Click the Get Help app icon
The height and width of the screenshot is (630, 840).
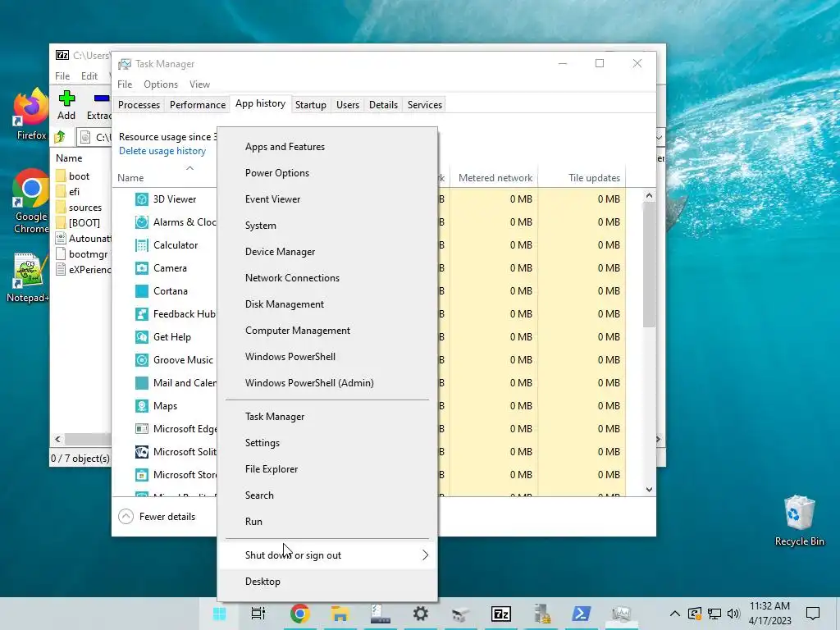(141, 337)
